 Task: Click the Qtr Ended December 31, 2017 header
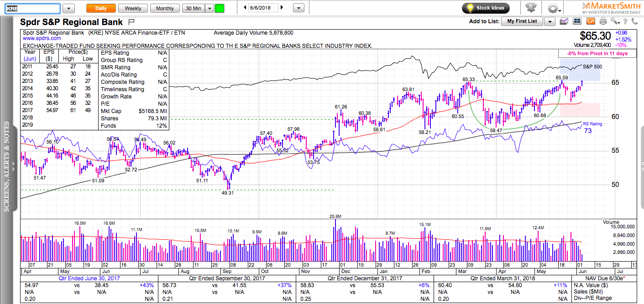(x=364, y=278)
